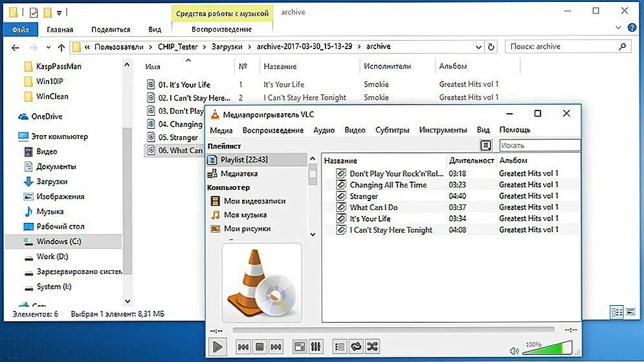Select file 01. It's Your Life in Explorer
The width and height of the screenshot is (644, 362).
pyautogui.click(x=184, y=85)
